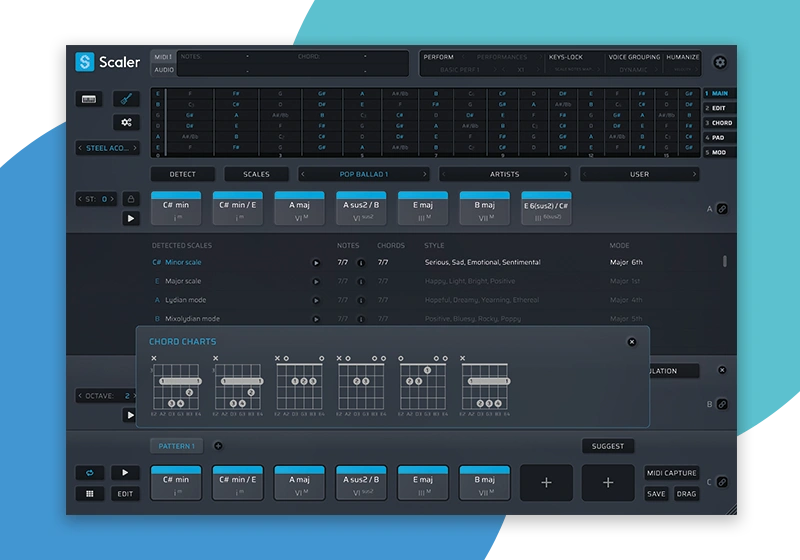Show info for B Mixolydian mode
The width and height of the screenshot is (800, 560).
[x=361, y=319]
